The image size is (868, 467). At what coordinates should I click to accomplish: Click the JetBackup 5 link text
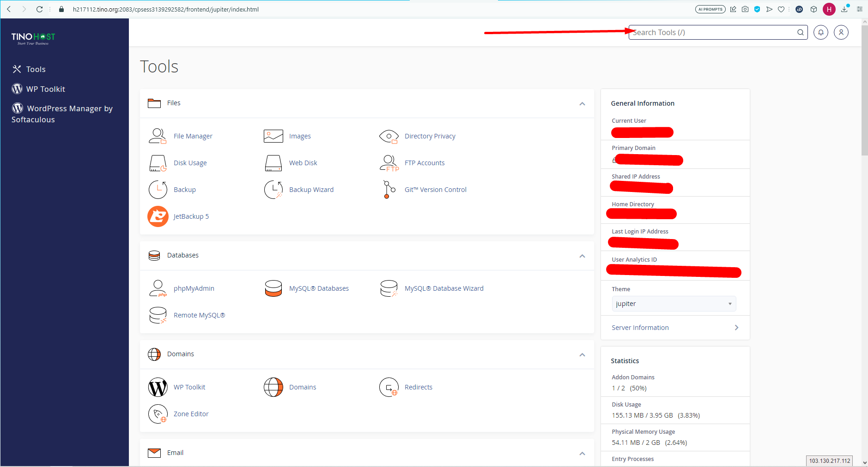[x=191, y=216]
